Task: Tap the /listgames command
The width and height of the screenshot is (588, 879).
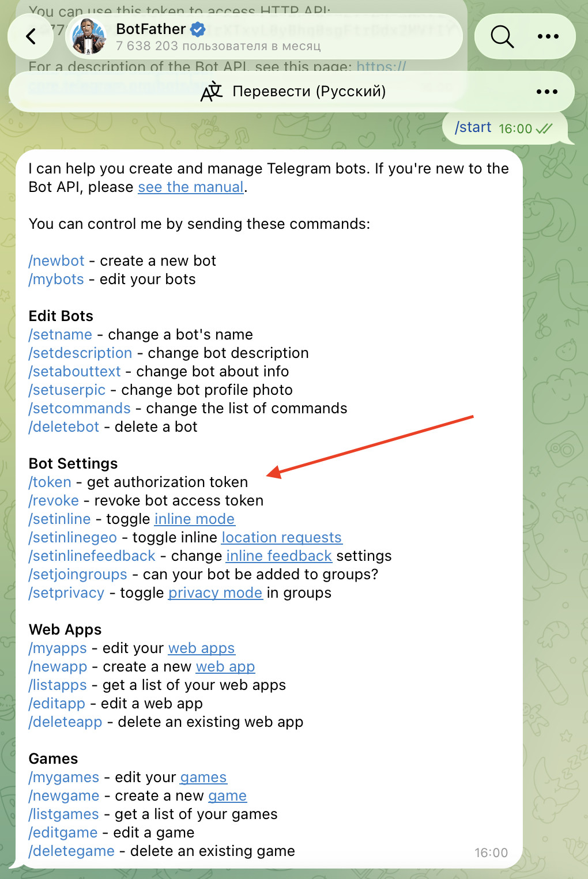Action: pos(64,814)
